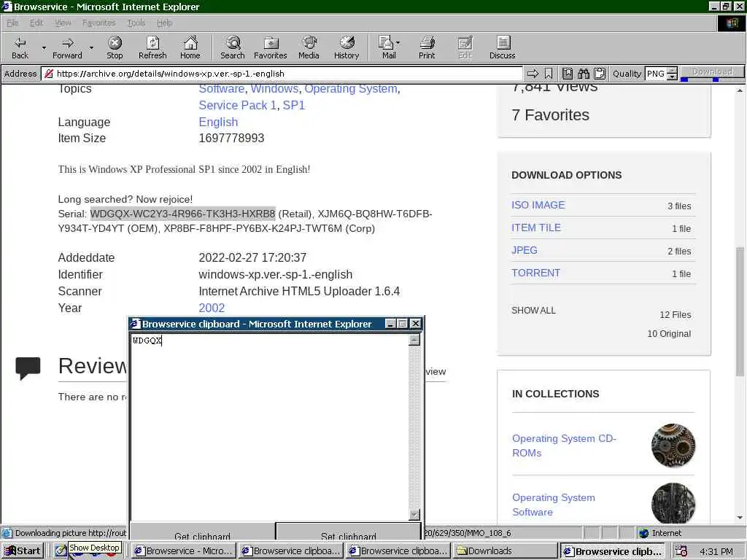This screenshot has width=747, height=560.
Task: Click clipboard text area scroll-down arrow
Action: click(414, 515)
